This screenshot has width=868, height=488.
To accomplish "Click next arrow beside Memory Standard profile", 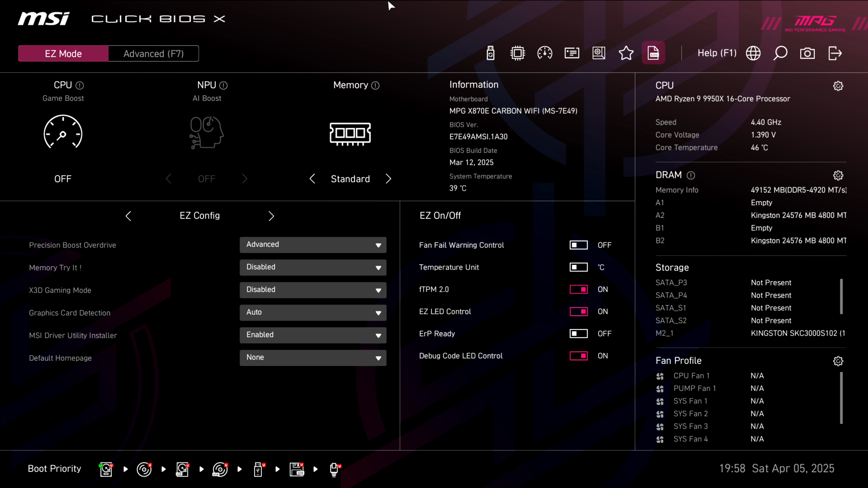I will coord(388,179).
